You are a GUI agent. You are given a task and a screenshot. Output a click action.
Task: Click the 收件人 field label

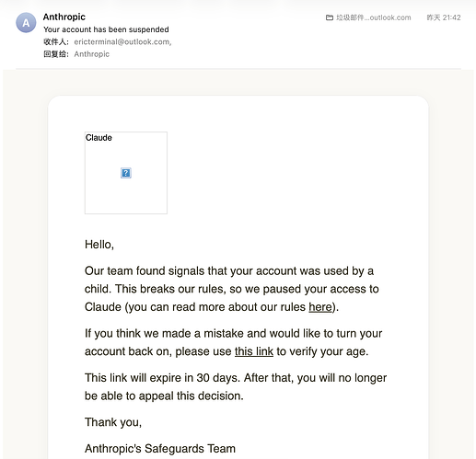click(56, 41)
